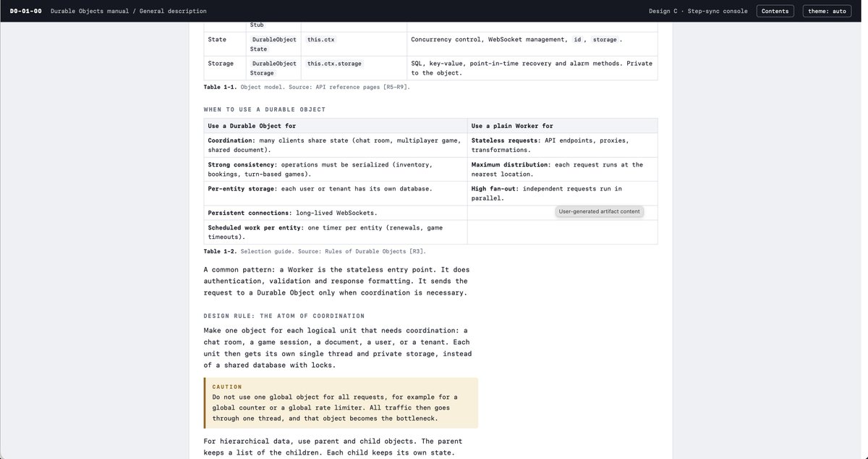The image size is (868, 459).
Task: Select the 'For hierarchical data' paragraph
Action: pos(333,447)
